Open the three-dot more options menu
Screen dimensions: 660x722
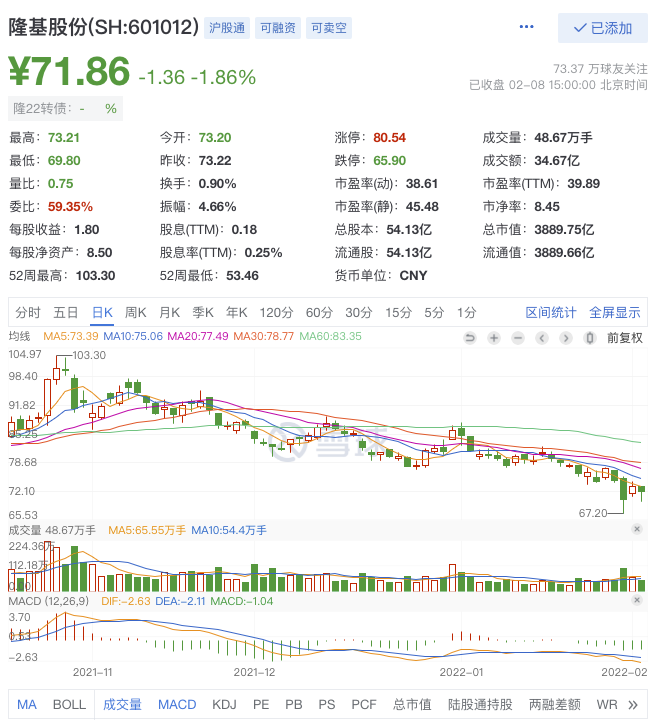[526, 27]
